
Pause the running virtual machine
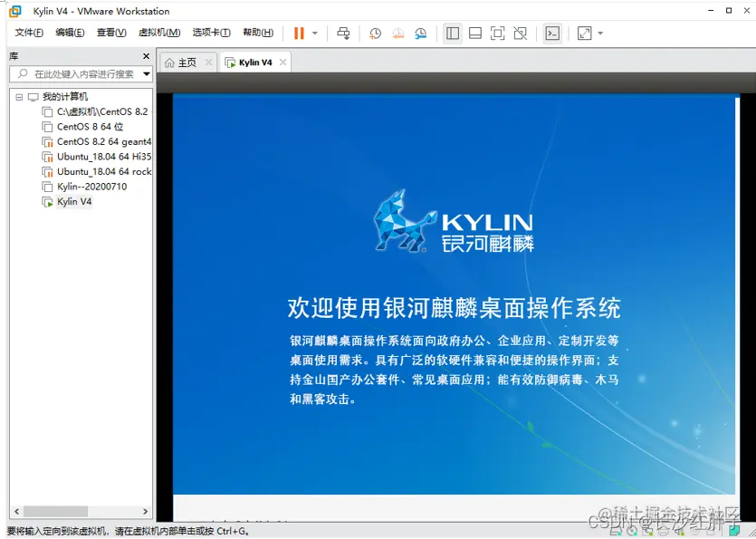click(299, 33)
